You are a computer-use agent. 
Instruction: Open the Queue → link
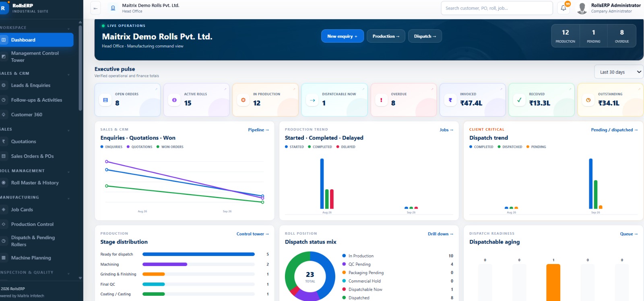pyautogui.click(x=629, y=234)
